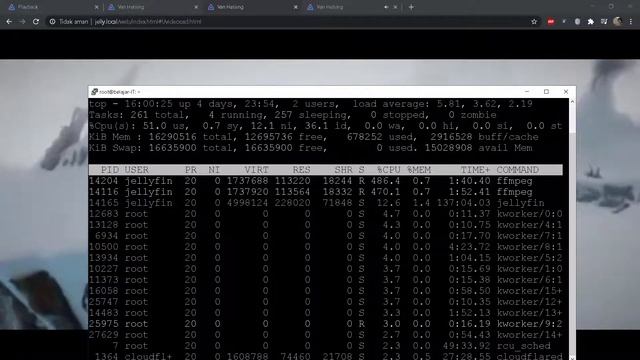Viewport: 640px width, 360px height.
Task: Click the %CPU column header
Action: (389, 170)
